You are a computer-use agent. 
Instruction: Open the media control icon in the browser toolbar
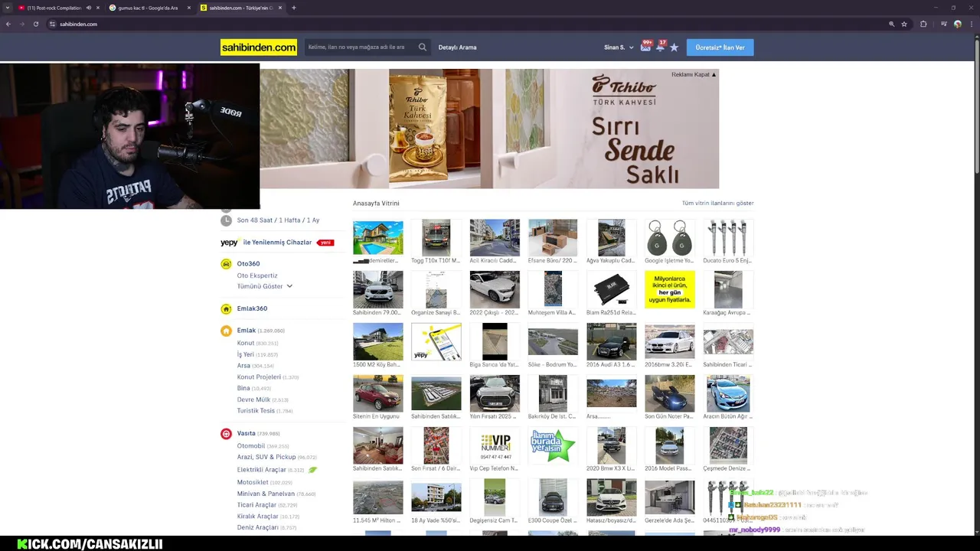(x=942, y=24)
